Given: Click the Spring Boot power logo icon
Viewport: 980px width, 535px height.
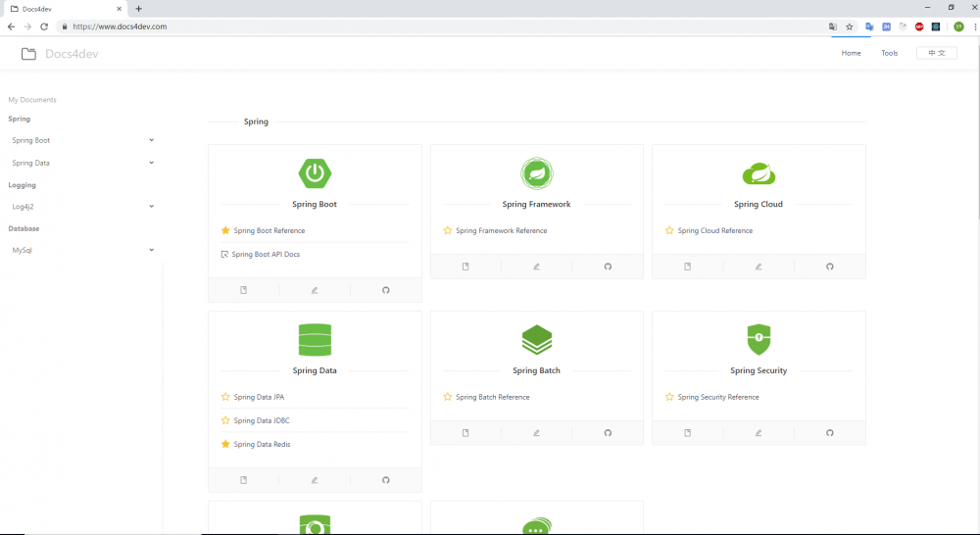Looking at the screenshot, I should click(315, 173).
